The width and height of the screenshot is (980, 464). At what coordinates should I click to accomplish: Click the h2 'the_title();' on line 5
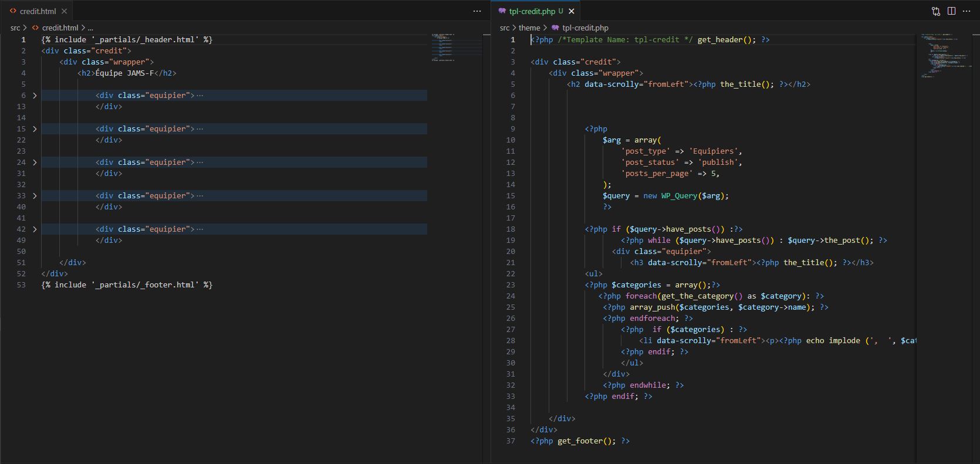(x=747, y=84)
